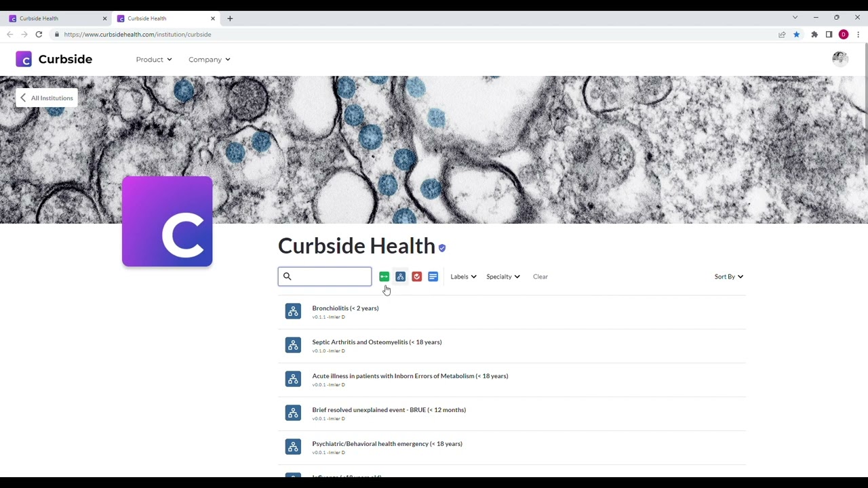The image size is (868, 488).
Task: Click the large Curbside institution logo
Action: click(167, 222)
